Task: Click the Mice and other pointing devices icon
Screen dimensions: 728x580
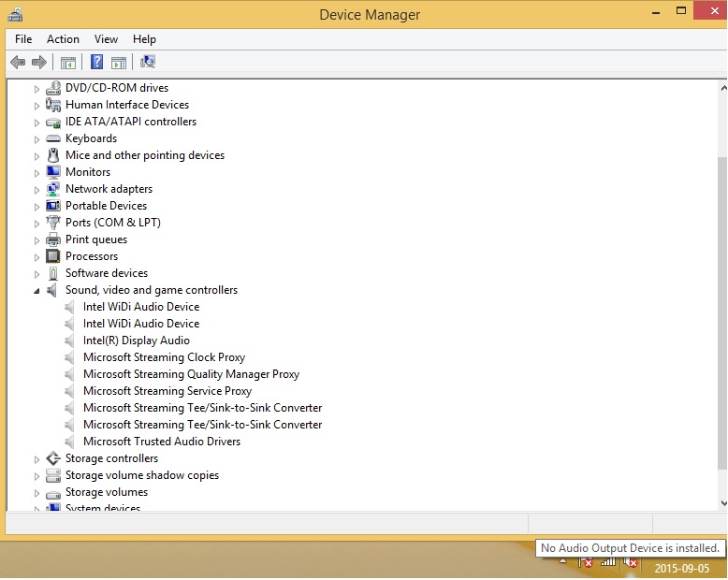Action: (x=53, y=155)
